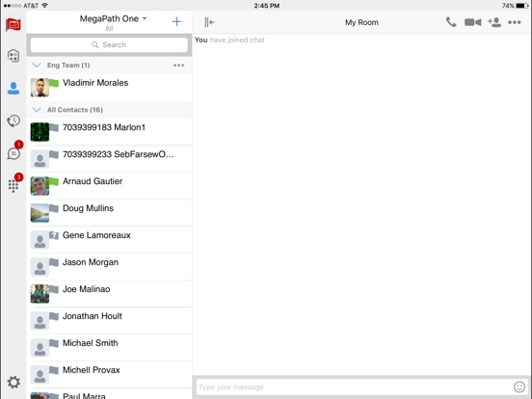Tap 7039399183 Marlon1 green avatar
This screenshot has height=399, width=532.
pyautogui.click(x=40, y=132)
